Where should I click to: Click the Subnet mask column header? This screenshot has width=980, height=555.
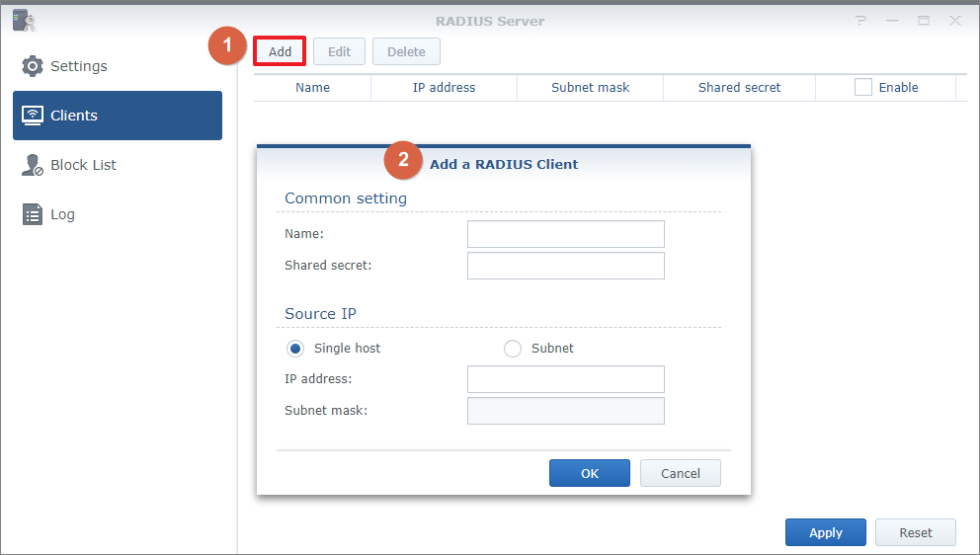590,88
